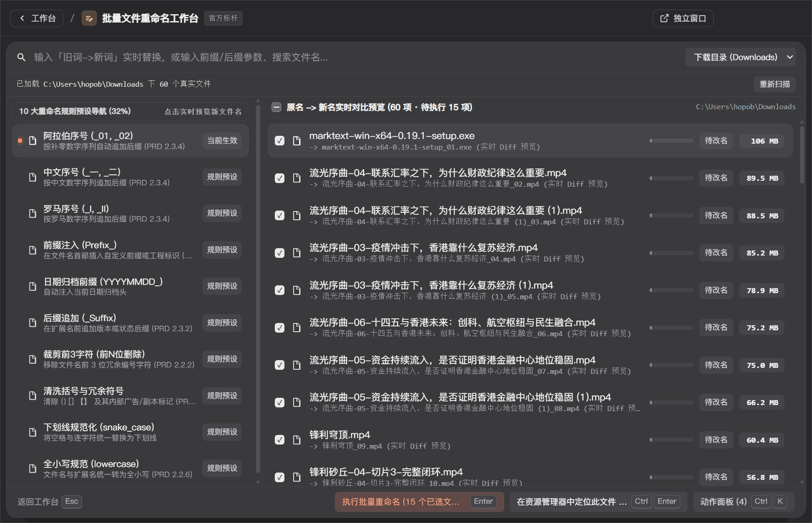Click the search magnifier icon
Screen dimensions: 812x523
(21, 57)
